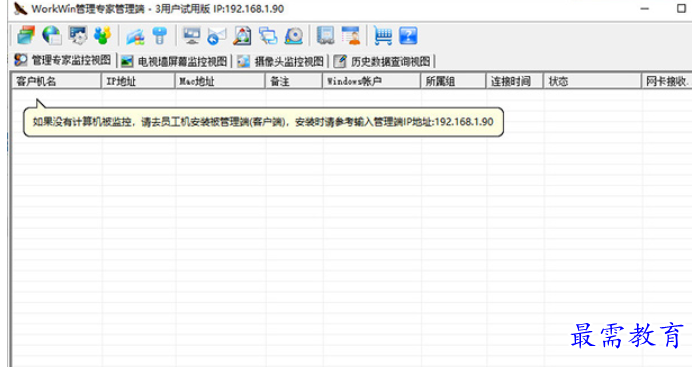Click the person with list icon
This screenshot has width=692, height=367.
[x=351, y=35]
